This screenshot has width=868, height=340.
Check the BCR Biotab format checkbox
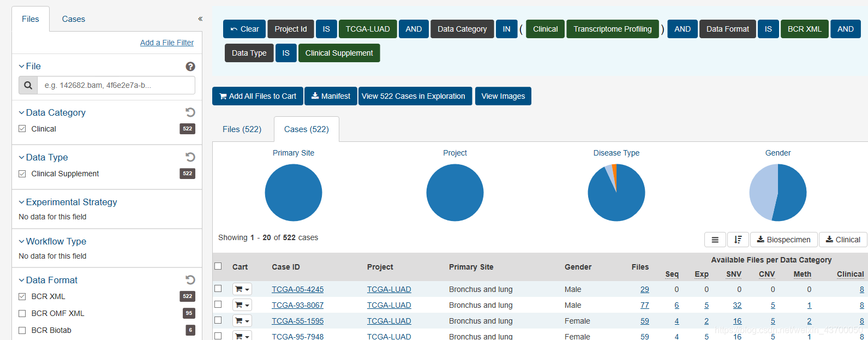pyautogui.click(x=22, y=330)
